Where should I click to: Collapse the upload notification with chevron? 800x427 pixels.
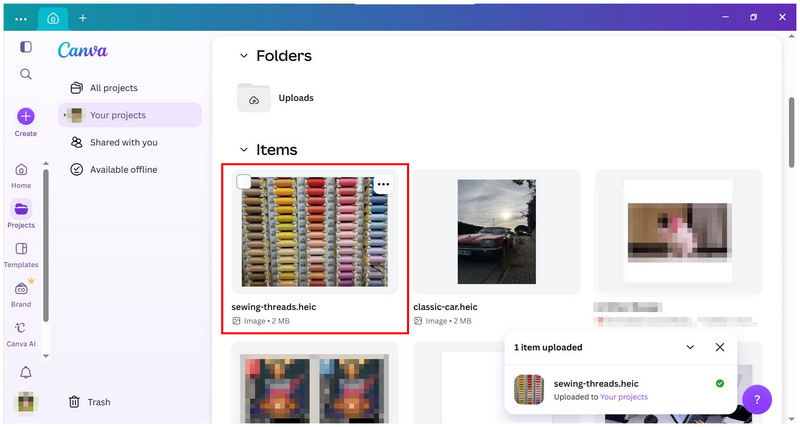pos(690,347)
